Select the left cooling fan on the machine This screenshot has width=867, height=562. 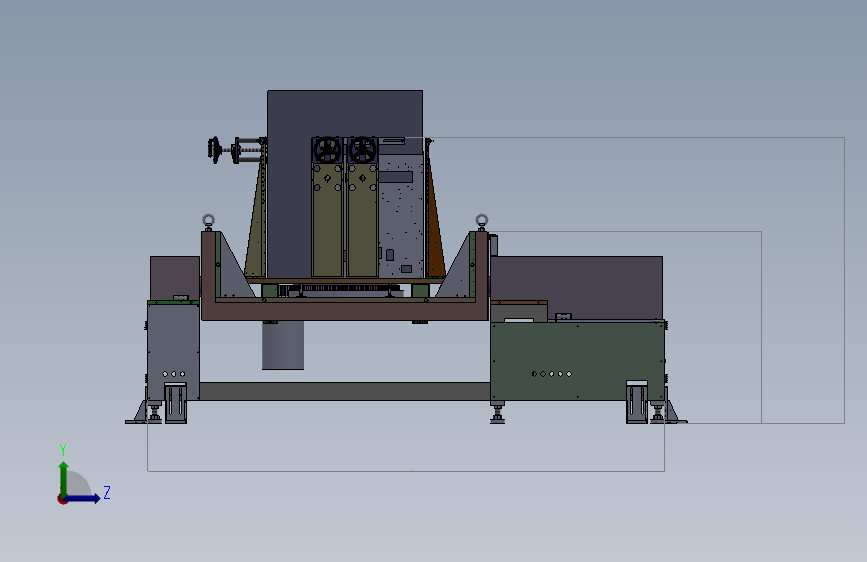(x=327, y=150)
